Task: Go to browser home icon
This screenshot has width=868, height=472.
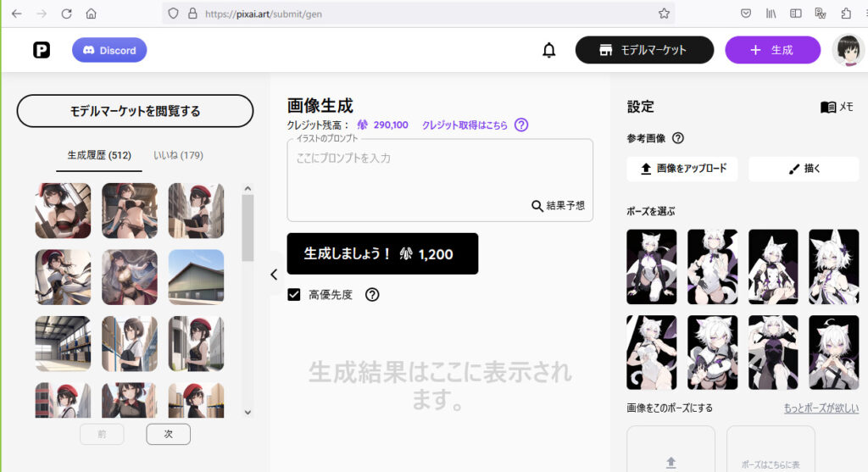Action: [x=92, y=14]
